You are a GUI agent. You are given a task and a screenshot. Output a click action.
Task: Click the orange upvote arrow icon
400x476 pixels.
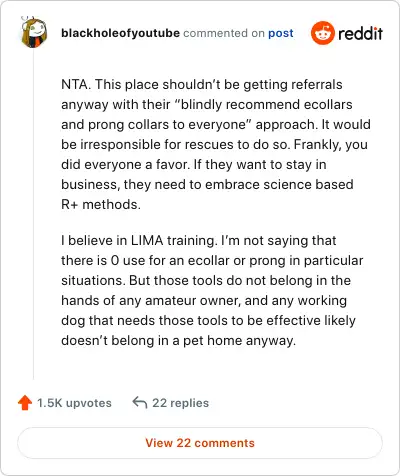pyautogui.click(x=25, y=403)
